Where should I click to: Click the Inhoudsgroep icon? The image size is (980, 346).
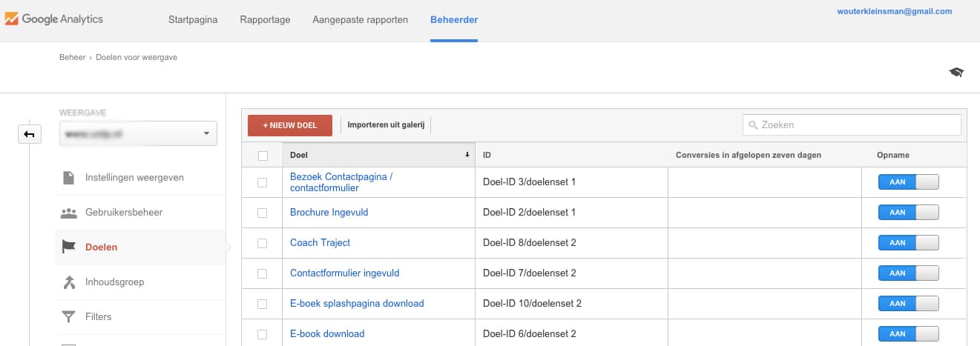(68, 282)
